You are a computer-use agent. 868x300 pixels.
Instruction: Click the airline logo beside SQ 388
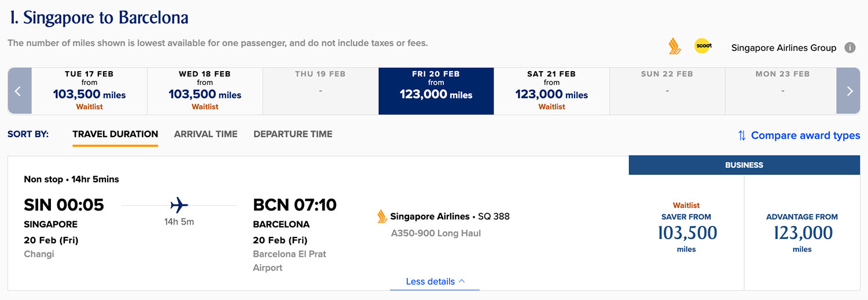click(x=382, y=217)
